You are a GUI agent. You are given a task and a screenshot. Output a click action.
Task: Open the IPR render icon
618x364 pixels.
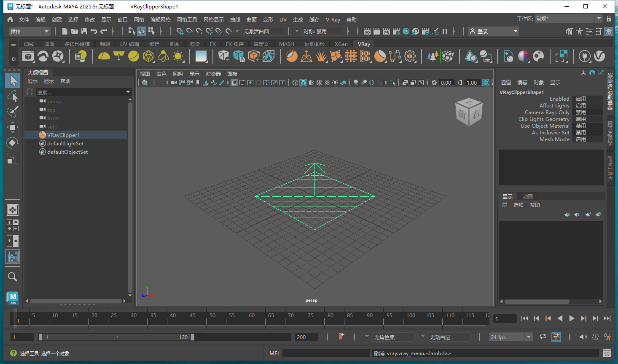tap(386, 31)
